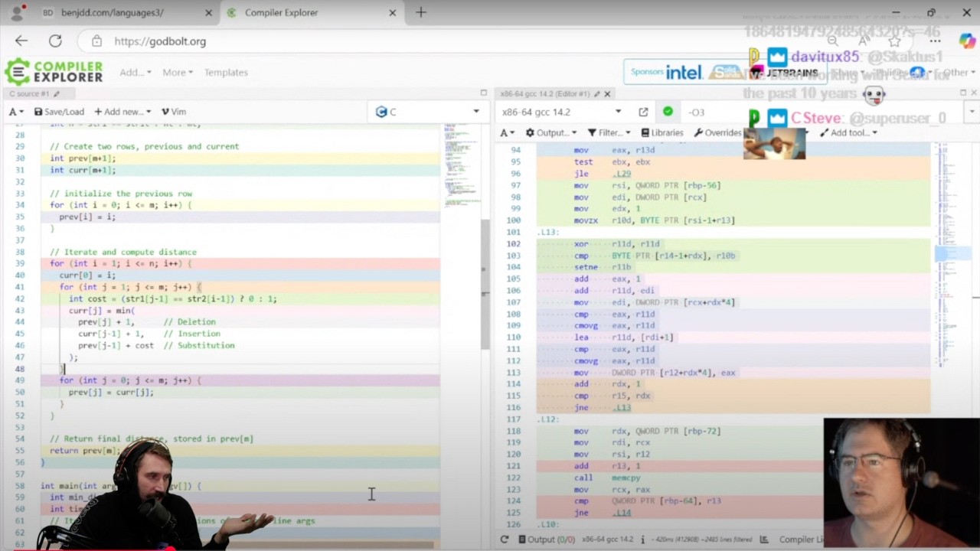
Task: Click the chart icon in compiler status bar
Action: pyautogui.click(x=763, y=540)
